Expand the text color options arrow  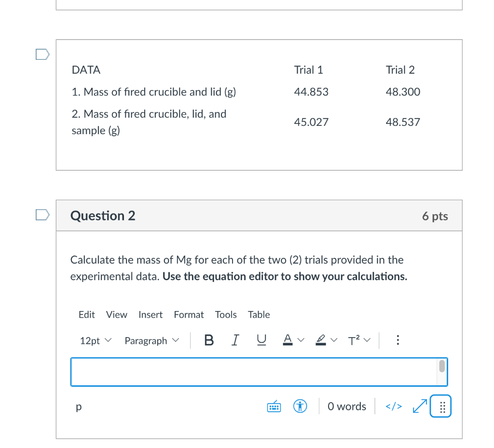(x=301, y=340)
